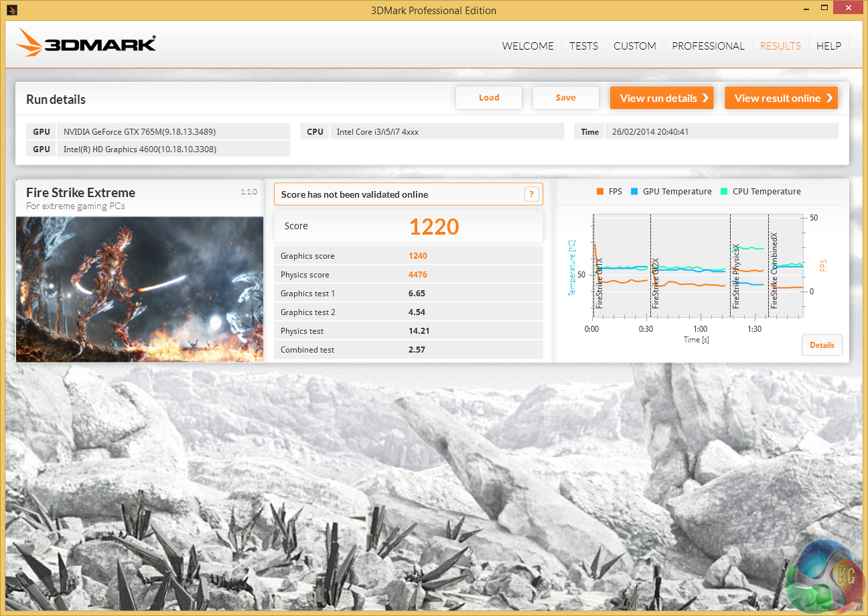Click the app icon in the title bar

pos(13,10)
